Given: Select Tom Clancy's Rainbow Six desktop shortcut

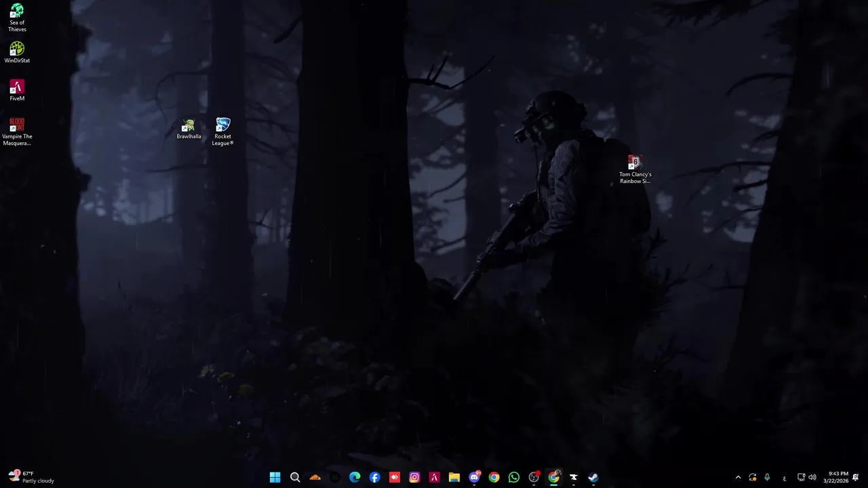Looking at the screenshot, I should [x=635, y=170].
